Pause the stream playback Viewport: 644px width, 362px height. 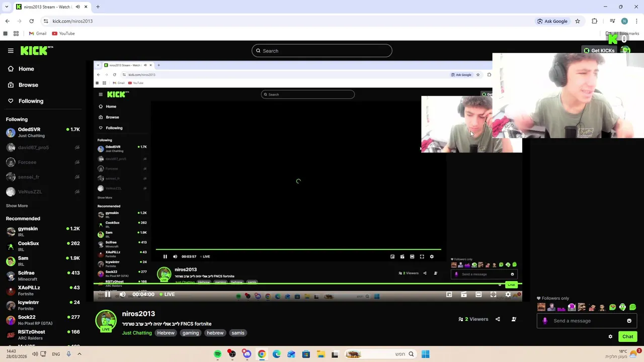pyautogui.click(x=107, y=295)
